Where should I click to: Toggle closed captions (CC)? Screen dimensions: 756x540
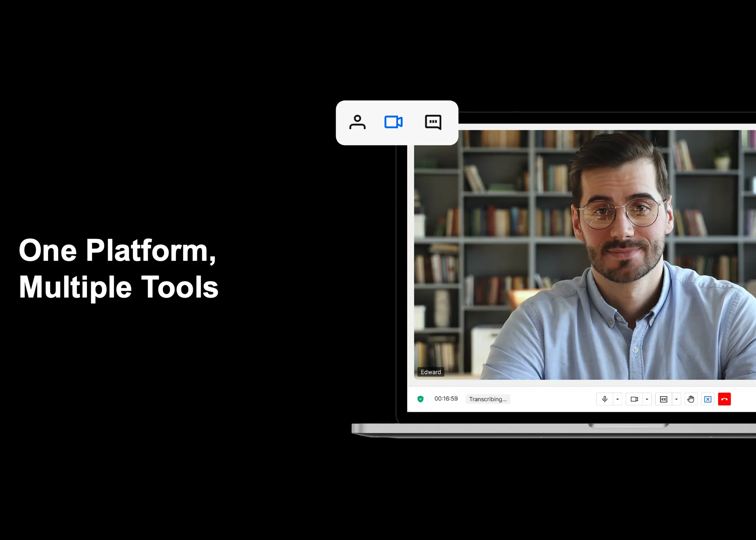coord(663,399)
